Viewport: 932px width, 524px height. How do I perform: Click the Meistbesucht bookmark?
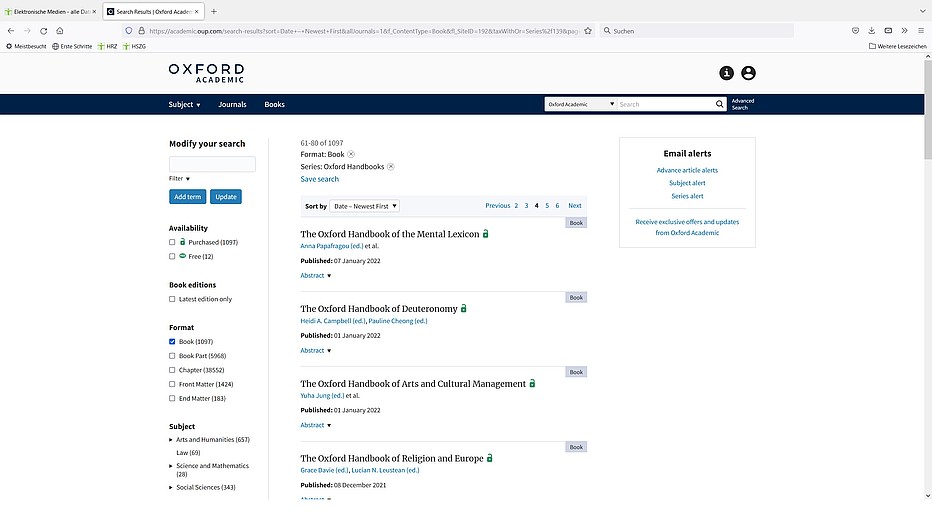[26, 46]
